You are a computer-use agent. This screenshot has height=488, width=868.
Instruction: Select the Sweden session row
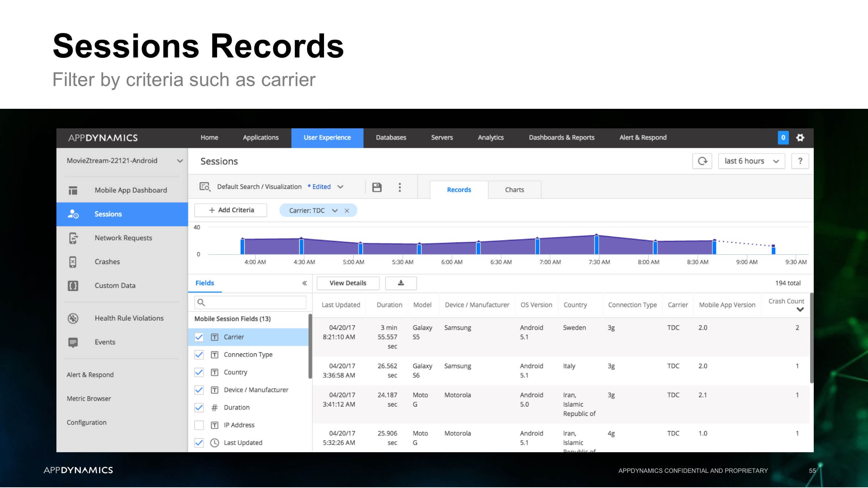[561, 337]
